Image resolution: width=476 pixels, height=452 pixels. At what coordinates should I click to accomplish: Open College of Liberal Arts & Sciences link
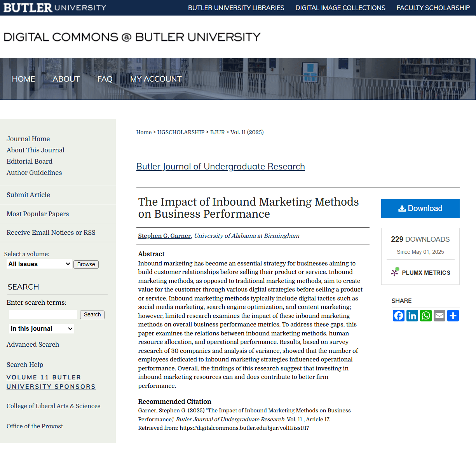tap(53, 406)
